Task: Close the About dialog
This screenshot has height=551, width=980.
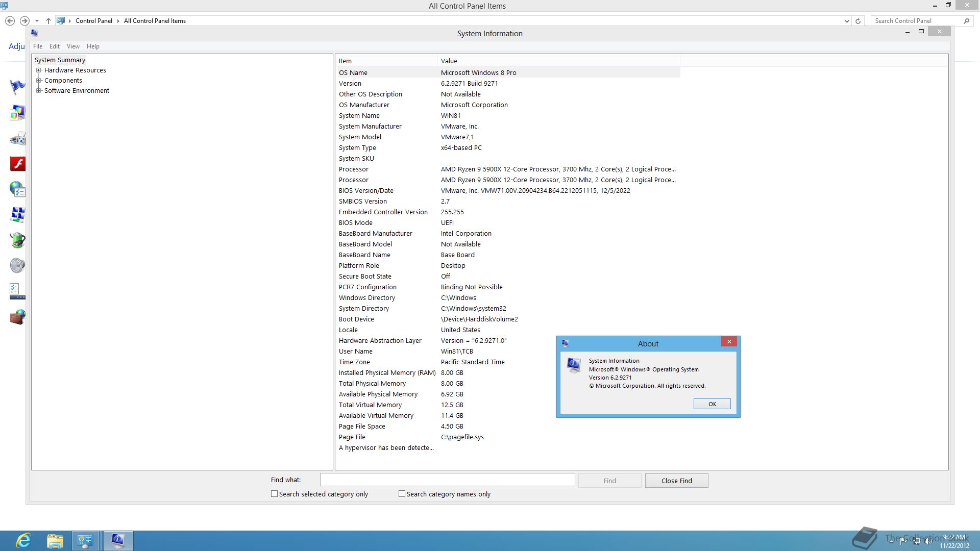Action: point(729,342)
